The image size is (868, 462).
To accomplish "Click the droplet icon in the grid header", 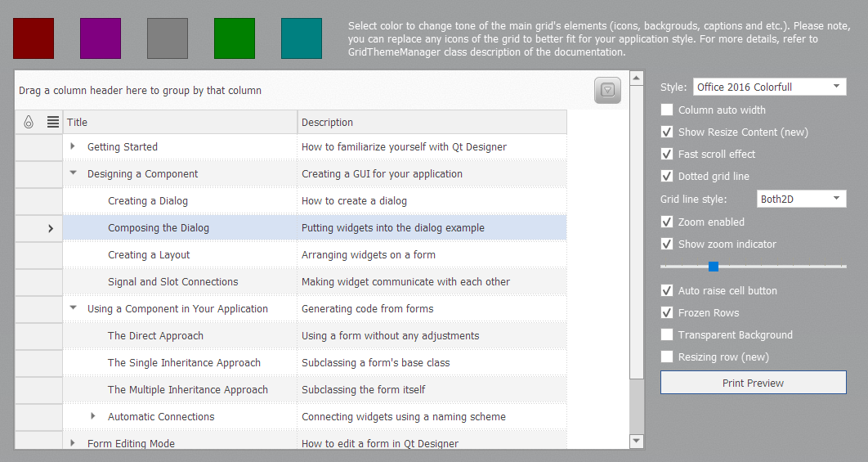I will click(x=29, y=122).
